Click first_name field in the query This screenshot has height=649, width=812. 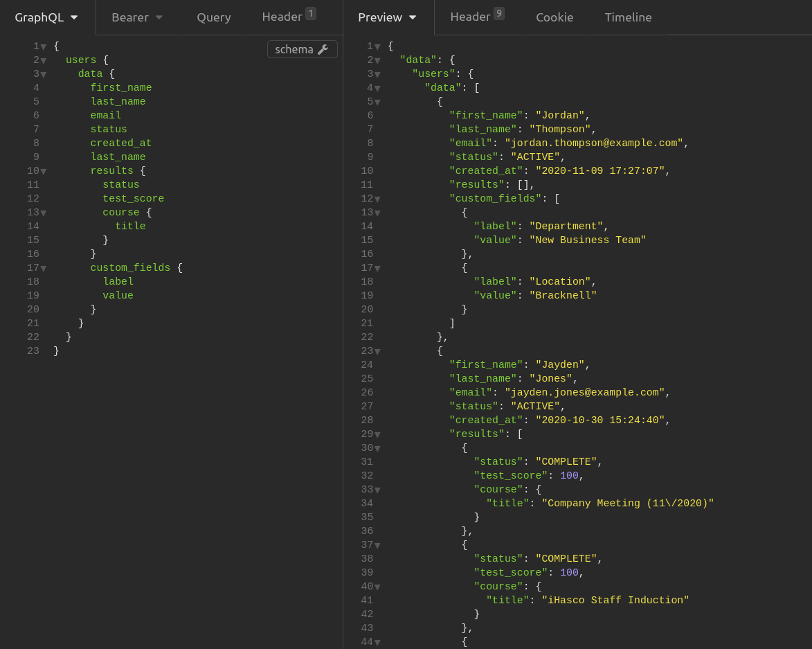coord(121,87)
